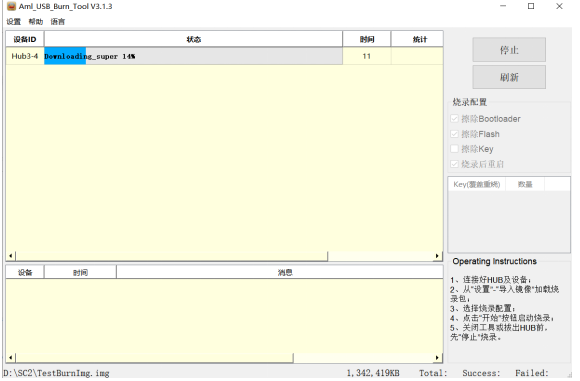Click the 消息 column header
Viewport: 580px width, 381px height.
tap(280, 273)
